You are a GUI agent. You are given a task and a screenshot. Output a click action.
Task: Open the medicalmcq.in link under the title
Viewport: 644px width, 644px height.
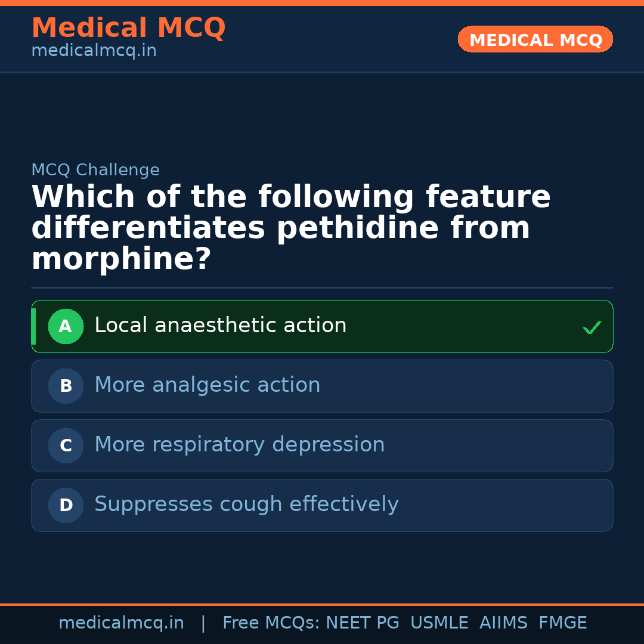pyautogui.click(x=94, y=51)
